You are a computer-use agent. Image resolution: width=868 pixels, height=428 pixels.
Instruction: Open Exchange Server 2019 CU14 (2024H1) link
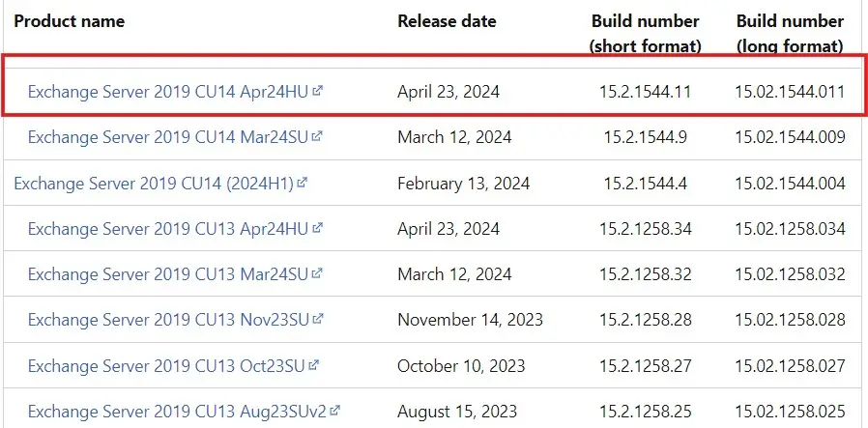(x=154, y=184)
